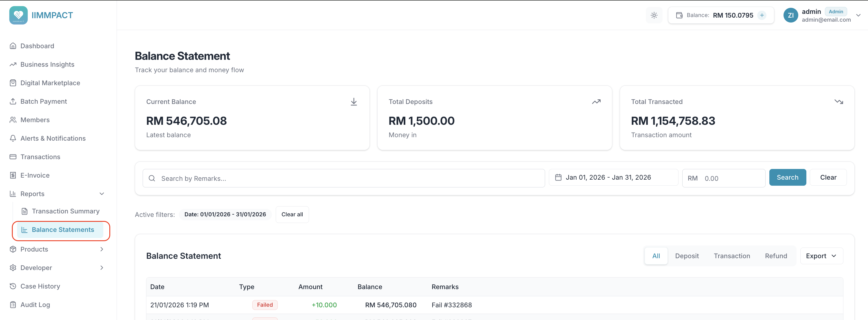Open the E-Invoice section
This screenshot has width=868, height=320.
click(35, 175)
